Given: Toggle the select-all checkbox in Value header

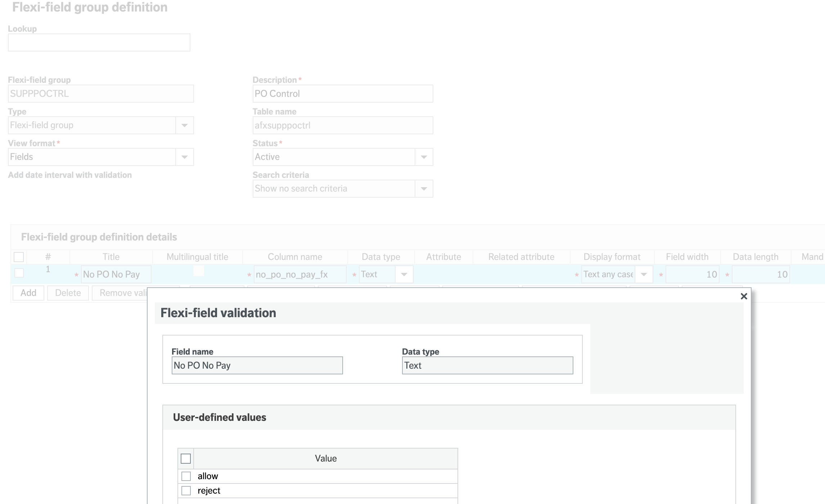Looking at the screenshot, I should tap(186, 459).
